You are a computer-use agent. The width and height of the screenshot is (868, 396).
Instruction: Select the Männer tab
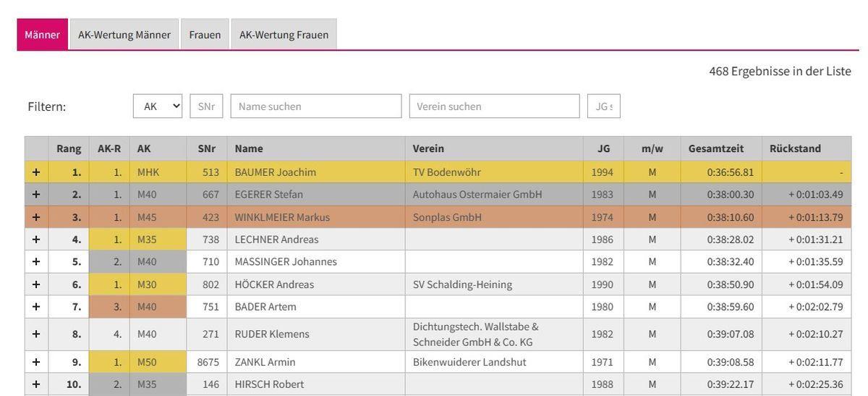[42, 35]
